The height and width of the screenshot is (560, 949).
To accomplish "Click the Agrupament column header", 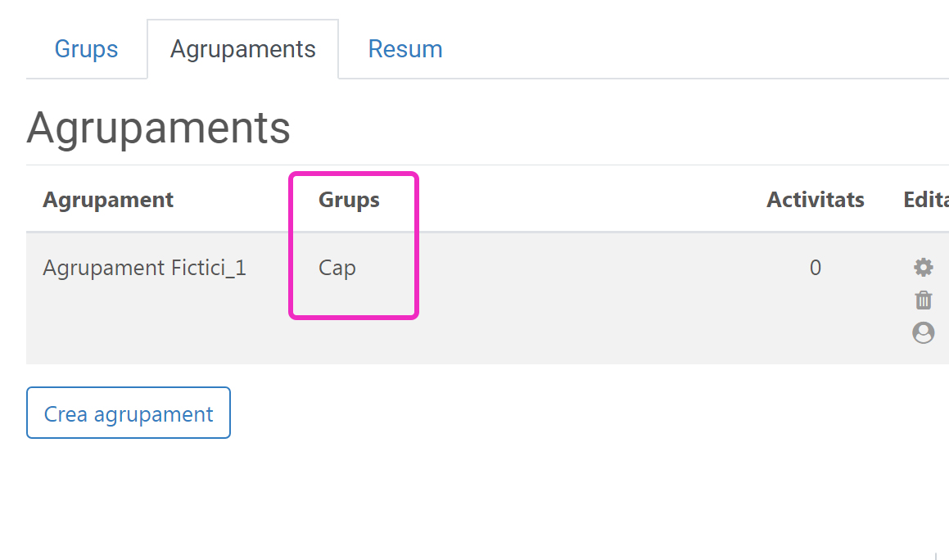I will coord(108,200).
